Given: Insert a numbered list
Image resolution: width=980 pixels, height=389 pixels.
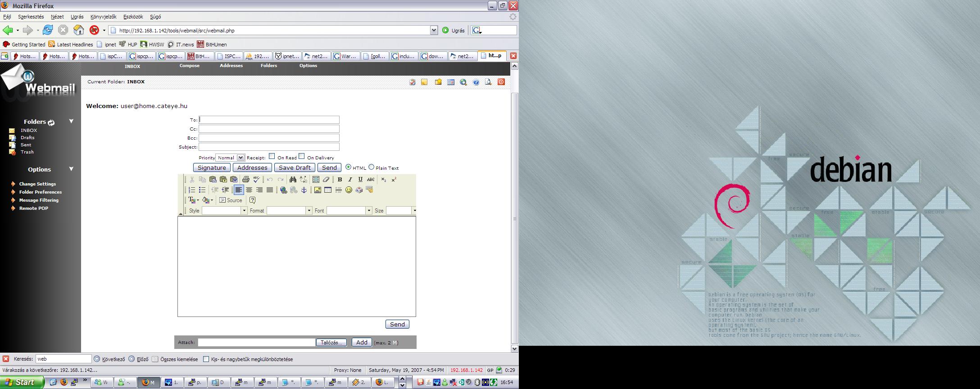Looking at the screenshot, I should click(192, 190).
